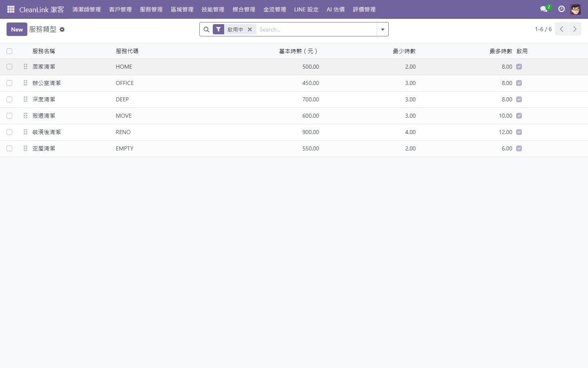Expand the search options dropdown arrow

coord(383,29)
